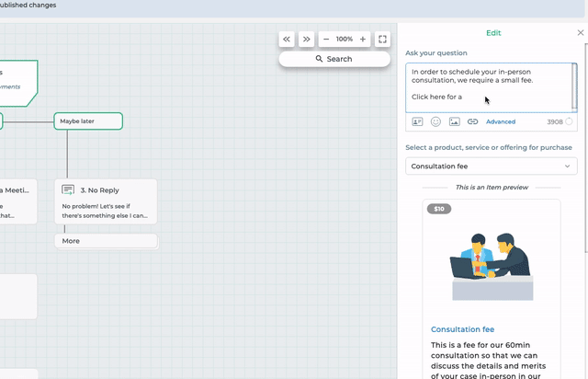Open the Consultation fee product dropdown
588x379 pixels.
pyautogui.click(x=492, y=166)
